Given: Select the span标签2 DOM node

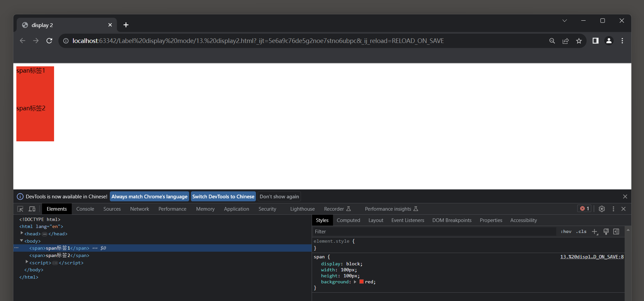Looking at the screenshot, I should (x=59, y=256).
